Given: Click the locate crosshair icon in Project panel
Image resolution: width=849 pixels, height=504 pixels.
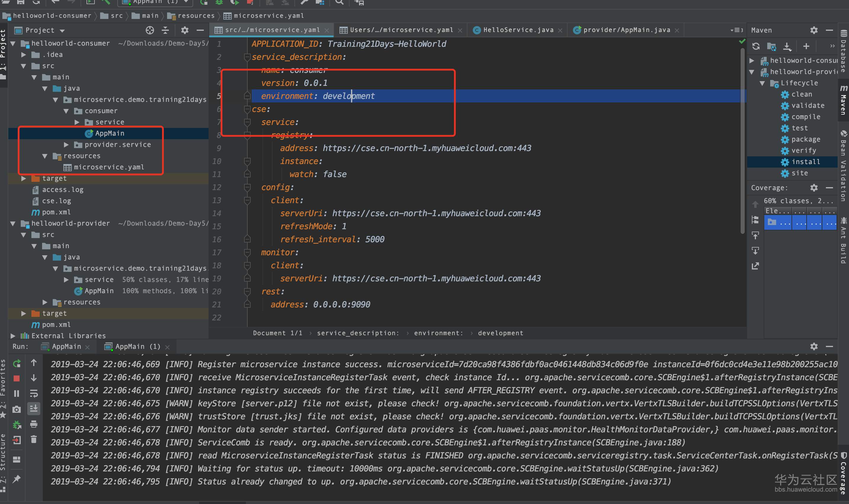Looking at the screenshot, I should point(150,30).
